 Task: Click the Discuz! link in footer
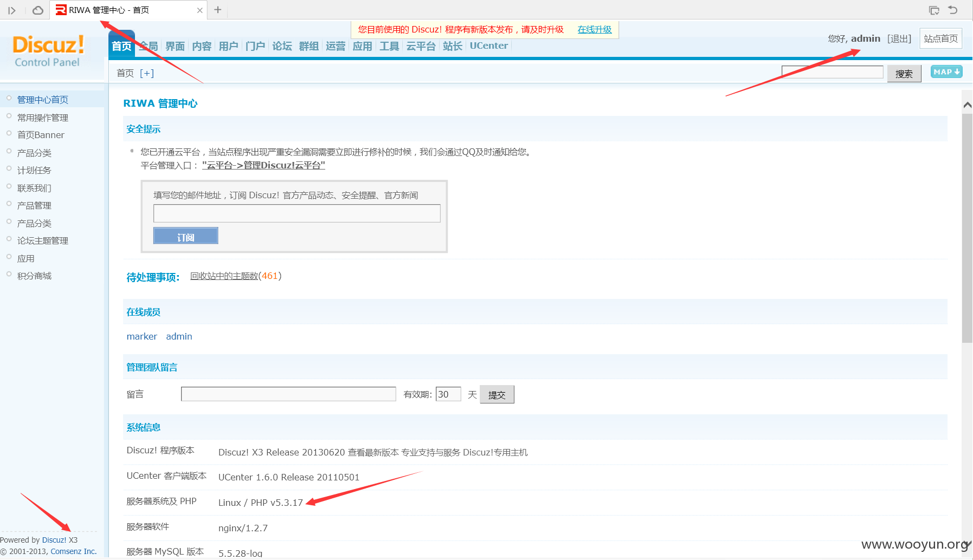[54, 540]
